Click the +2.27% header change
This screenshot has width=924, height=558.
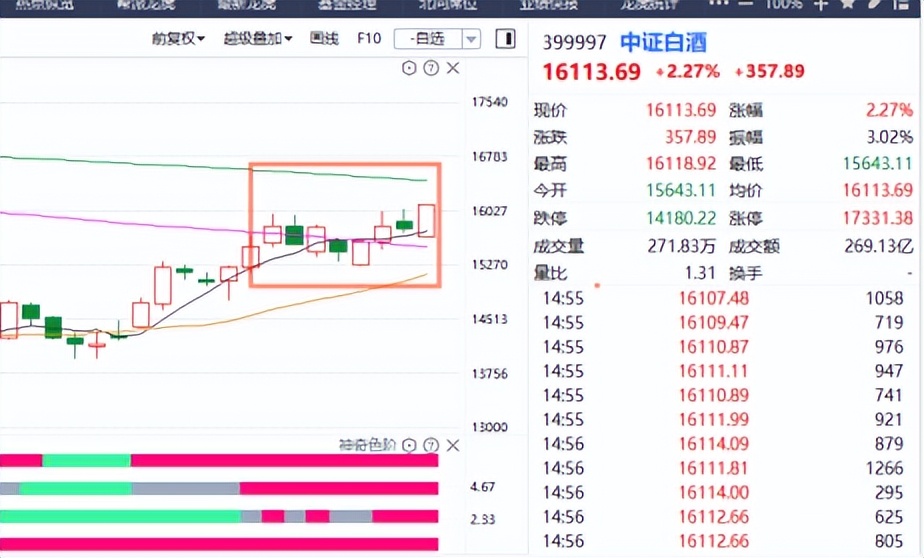click(687, 72)
